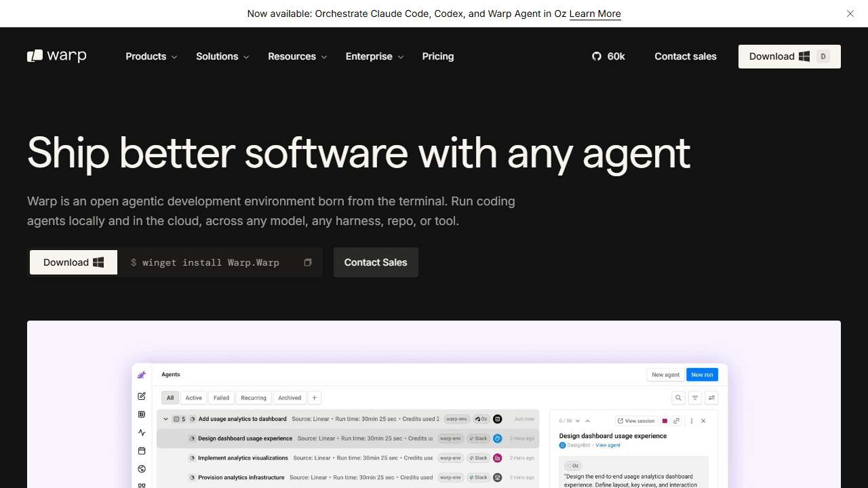Click the search icon in agents toolbar
Image resolution: width=868 pixels, height=488 pixels.
coord(678,398)
